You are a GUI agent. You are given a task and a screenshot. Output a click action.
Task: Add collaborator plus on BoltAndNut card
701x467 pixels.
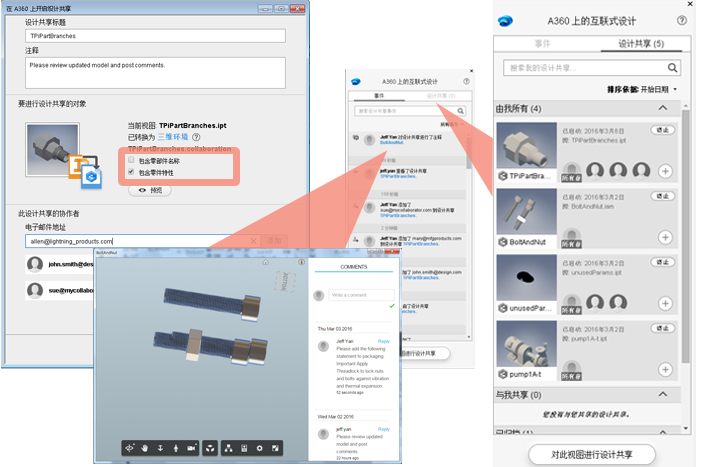[665, 237]
